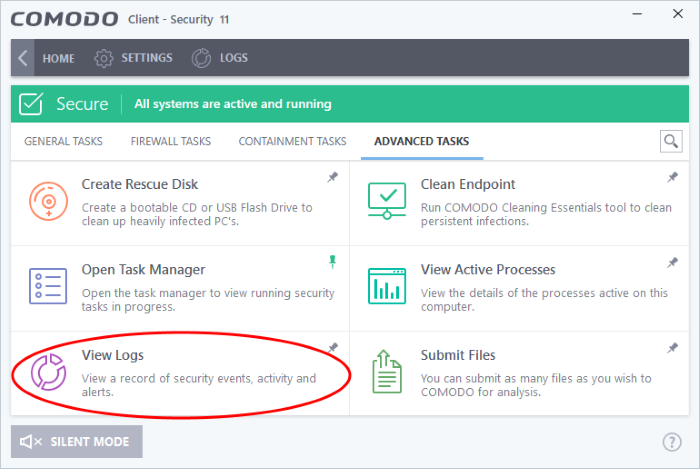Click the Open Task Manager list icon
This screenshot has width=700, height=469.
click(48, 286)
